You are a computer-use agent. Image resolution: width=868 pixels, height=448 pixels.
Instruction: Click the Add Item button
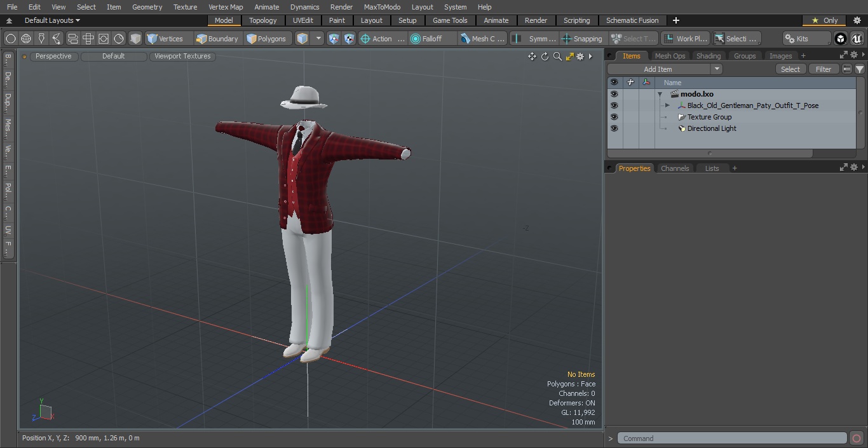[658, 69]
